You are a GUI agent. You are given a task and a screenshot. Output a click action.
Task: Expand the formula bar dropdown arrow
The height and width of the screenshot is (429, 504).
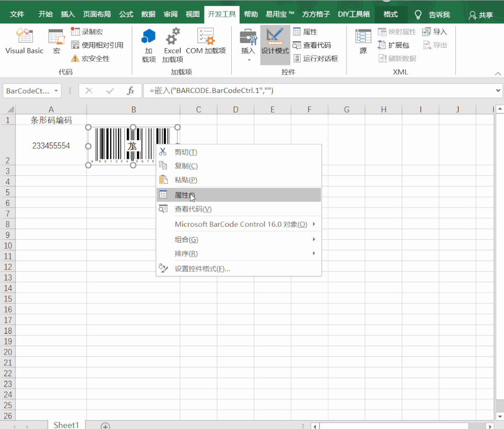point(498,91)
